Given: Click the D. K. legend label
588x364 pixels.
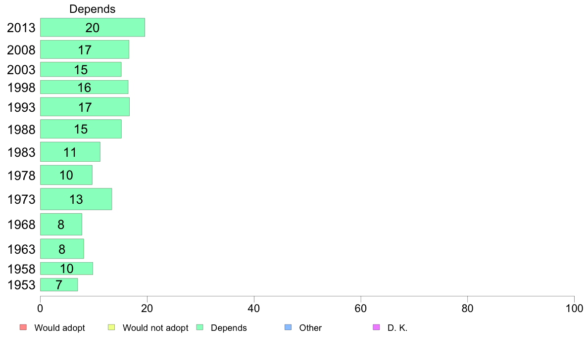Looking at the screenshot, I should 397,327.
